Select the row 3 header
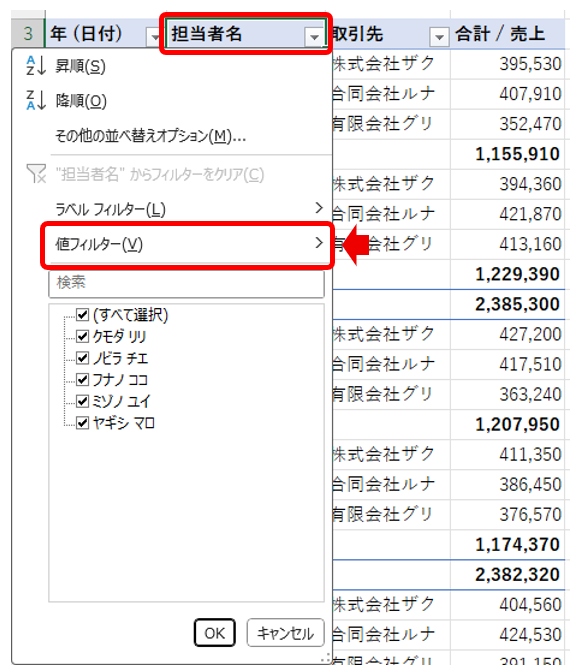The height and width of the screenshot is (669, 570). [x=27, y=33]
